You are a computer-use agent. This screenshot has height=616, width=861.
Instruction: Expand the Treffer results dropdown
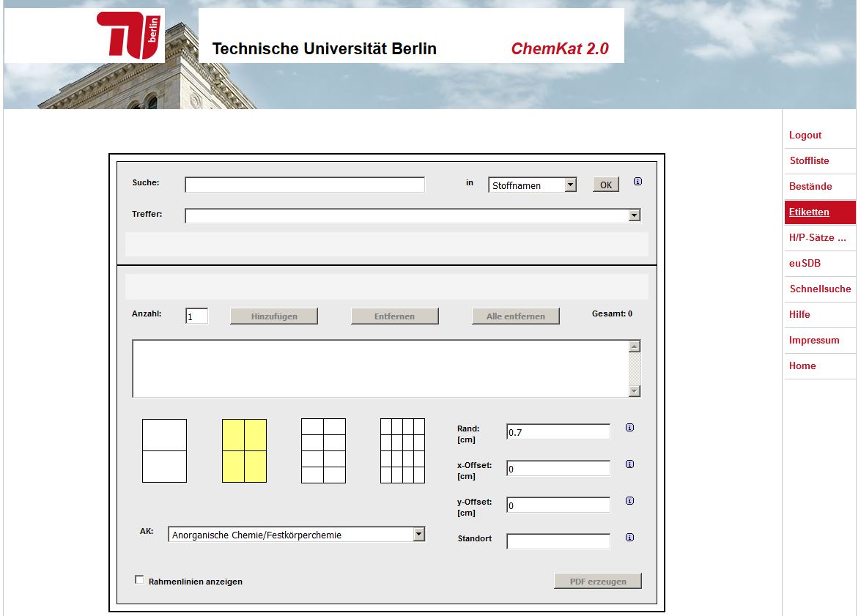[x=634, y=215]
